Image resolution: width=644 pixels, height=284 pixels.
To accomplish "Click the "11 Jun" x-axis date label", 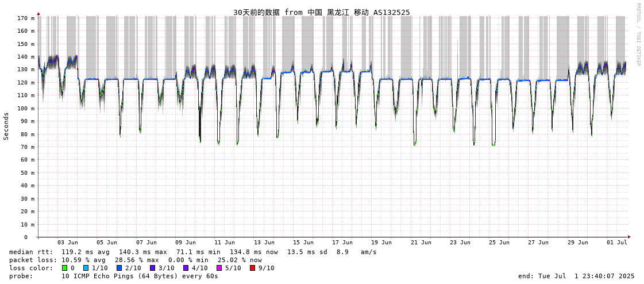I will coord(225,243).
